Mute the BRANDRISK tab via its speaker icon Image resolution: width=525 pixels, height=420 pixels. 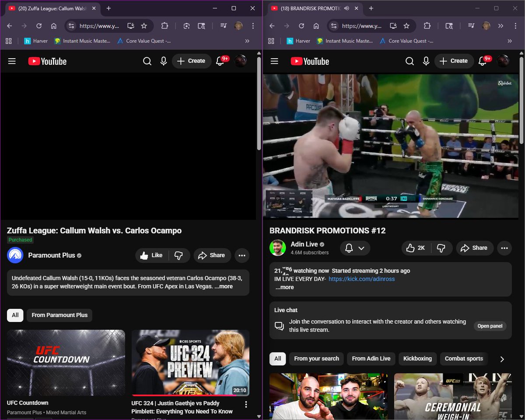pos(346,8)
